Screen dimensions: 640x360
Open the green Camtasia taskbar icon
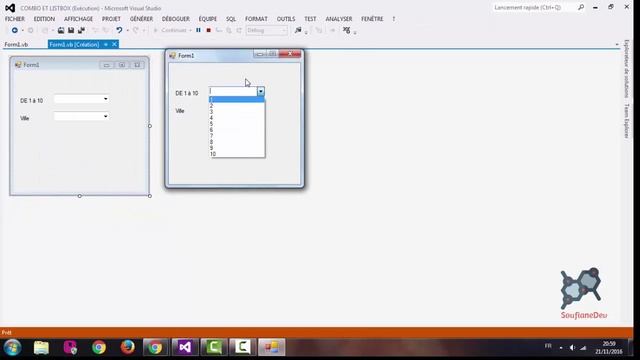[x=214, y=347]
